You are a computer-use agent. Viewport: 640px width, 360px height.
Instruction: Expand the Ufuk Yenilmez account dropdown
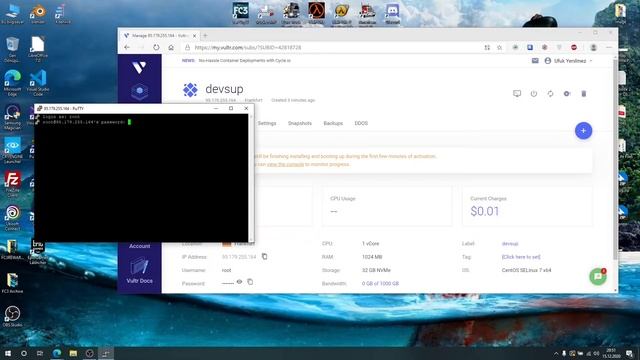569,60
